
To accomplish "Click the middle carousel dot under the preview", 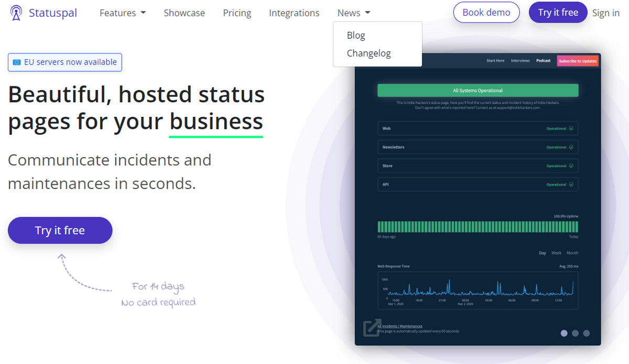I will [x=575, y=333].
